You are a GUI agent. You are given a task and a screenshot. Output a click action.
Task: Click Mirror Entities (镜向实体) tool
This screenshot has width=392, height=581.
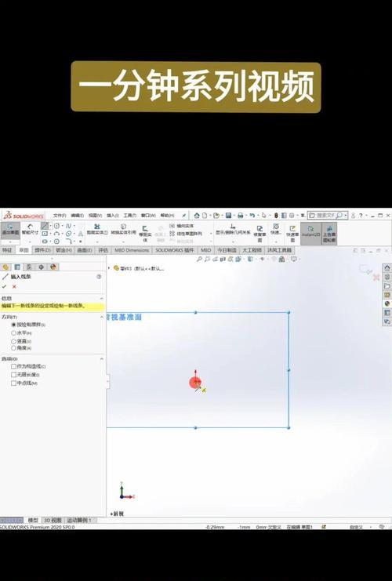182,226
